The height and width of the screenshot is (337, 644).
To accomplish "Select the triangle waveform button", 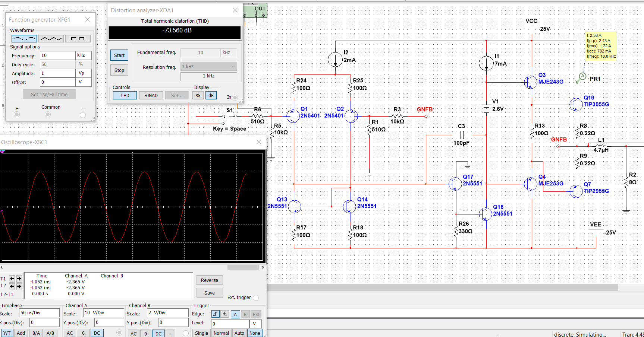I will tap(51, 38).
